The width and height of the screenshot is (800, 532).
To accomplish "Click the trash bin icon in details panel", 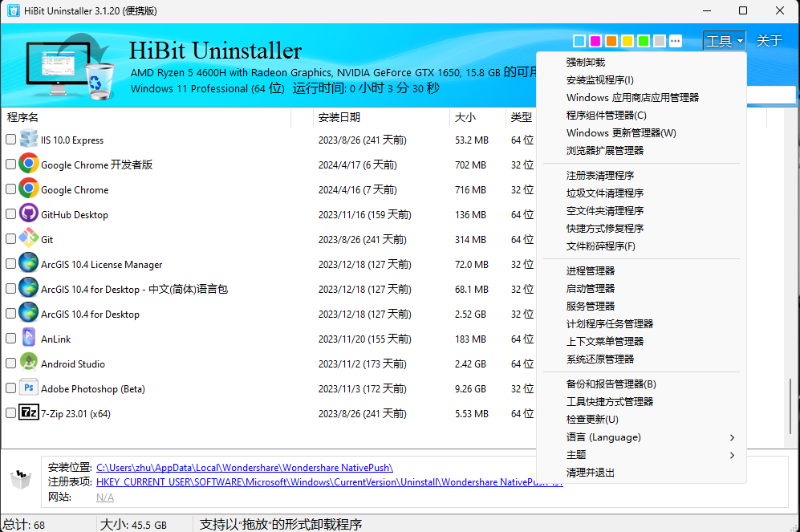I will tap(21, 480).
